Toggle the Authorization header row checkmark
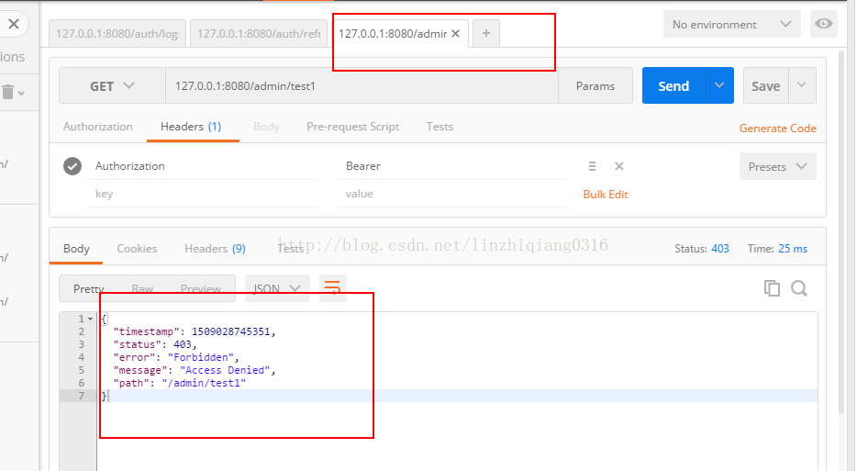 [x=72, y=166]
